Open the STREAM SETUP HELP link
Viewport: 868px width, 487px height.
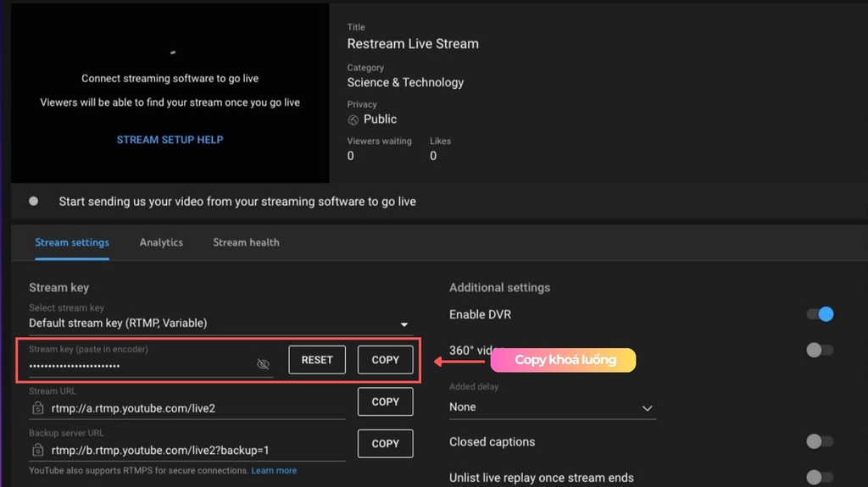(x=170, y=140)
